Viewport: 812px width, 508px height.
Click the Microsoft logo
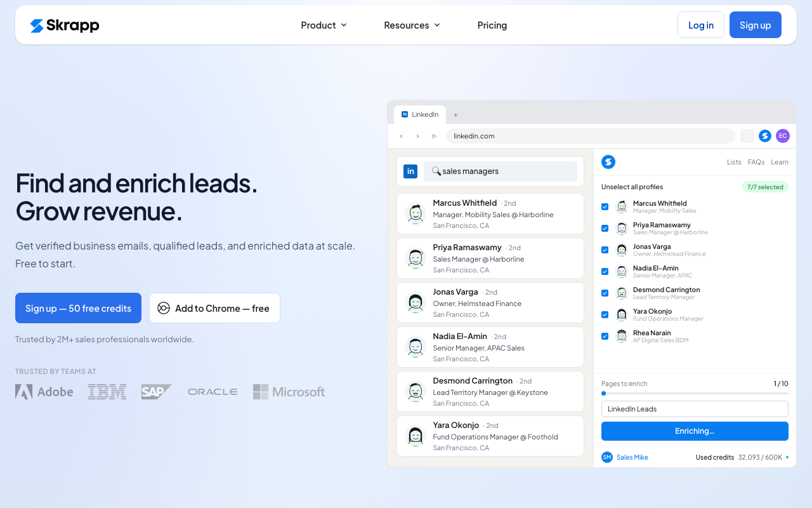coord(289,392)
